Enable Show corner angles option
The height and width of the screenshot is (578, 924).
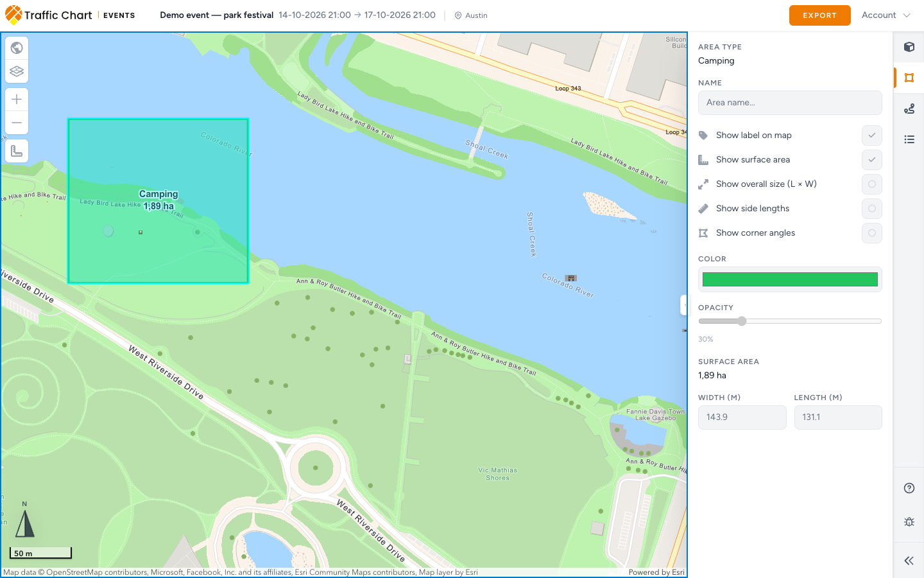point(871,233)
